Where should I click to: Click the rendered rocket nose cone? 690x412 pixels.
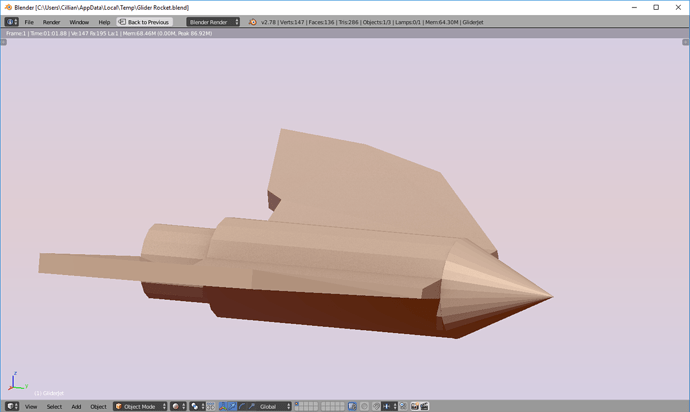click(500, 290)
